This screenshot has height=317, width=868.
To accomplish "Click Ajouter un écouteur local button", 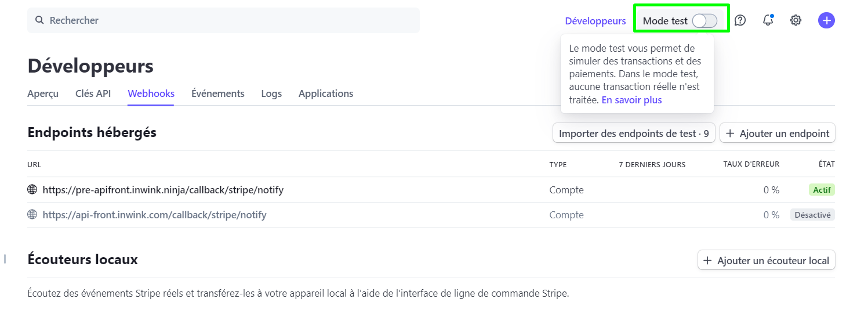I will coord(766,261).
